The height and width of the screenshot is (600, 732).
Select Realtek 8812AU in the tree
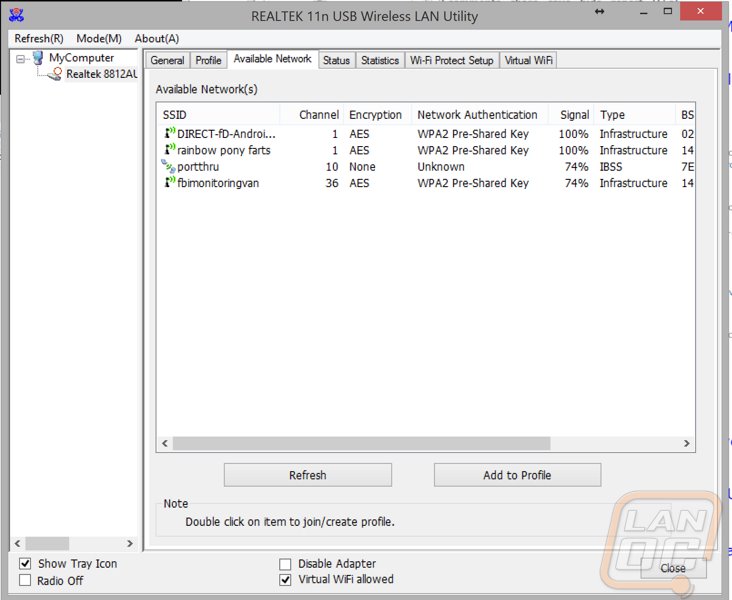(101, 74)
